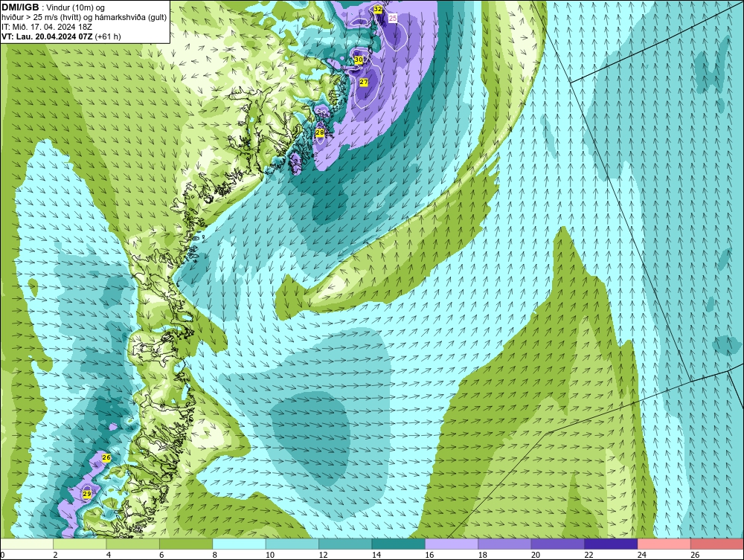Screen dimensions: 744x560
Task: Select the 24–26 m/s pink legend swatch
Action: [664, 544]
